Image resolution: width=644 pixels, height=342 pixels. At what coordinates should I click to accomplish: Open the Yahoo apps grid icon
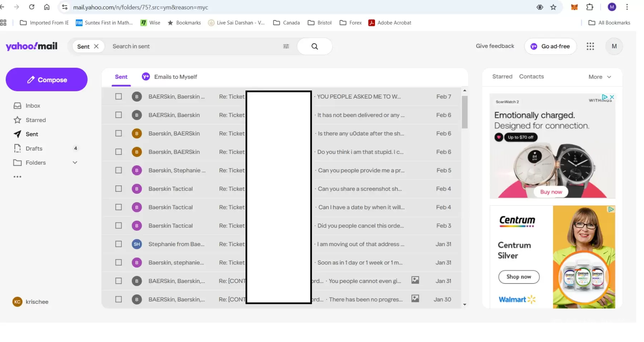pos(590,47)
